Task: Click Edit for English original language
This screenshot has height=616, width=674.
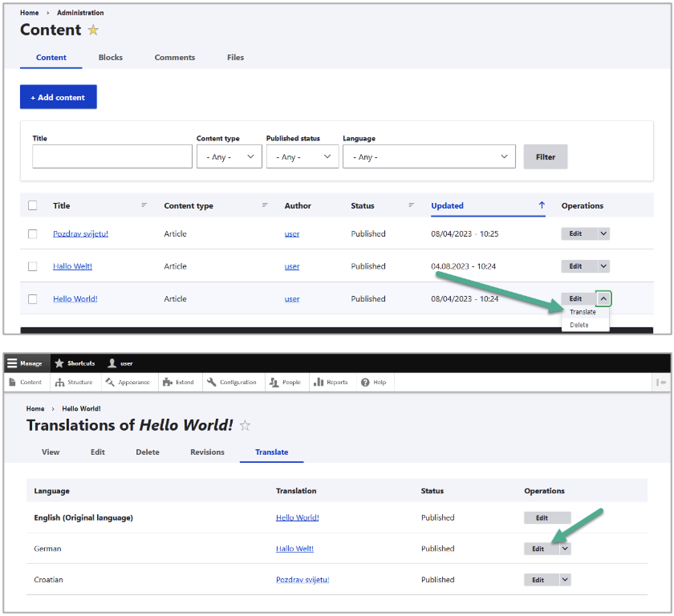Action: pos(547,518)
